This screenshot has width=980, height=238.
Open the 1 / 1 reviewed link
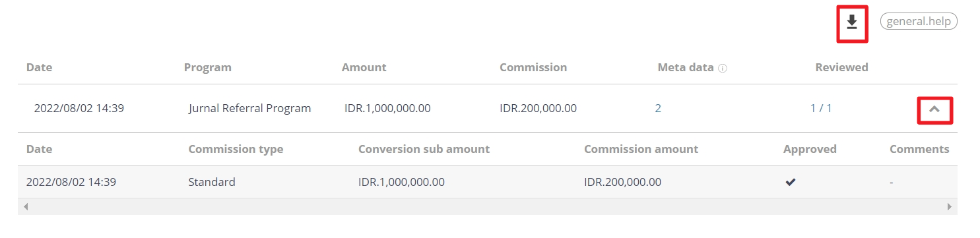[x=821, y=108]
